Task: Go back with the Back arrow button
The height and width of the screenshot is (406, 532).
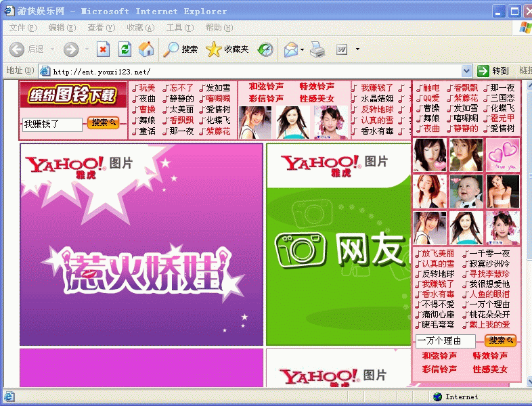Action: click(17, 49)
